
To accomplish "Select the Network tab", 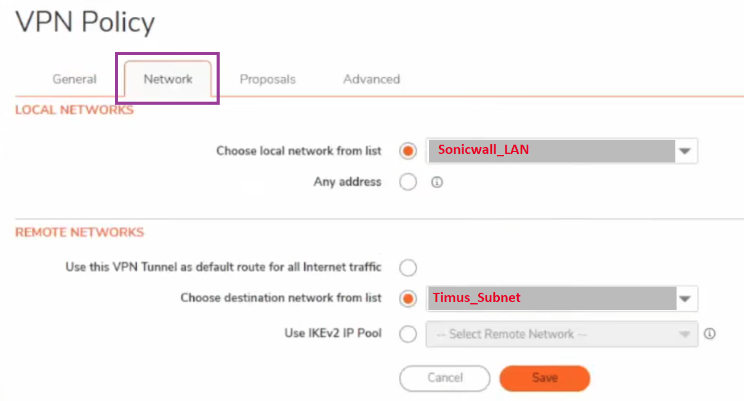I will pos(168,79).
